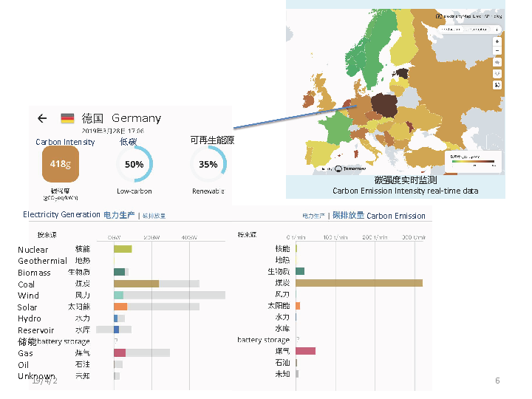The width and height of the screenshot is (532, 399).
Task: Click the Tomorrow logo on the map
Action: (x=350, y=168)
